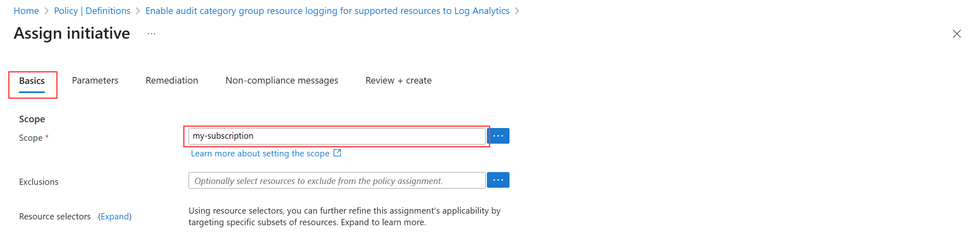980x233 pixels.
Task: Open the Enable audit category group breadcrumb link
Action: [327, 11]
